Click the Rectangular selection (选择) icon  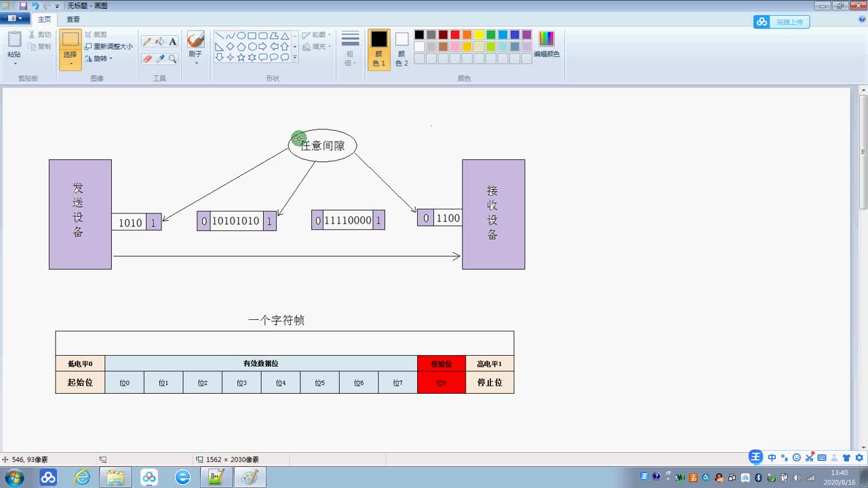[71, 40]
